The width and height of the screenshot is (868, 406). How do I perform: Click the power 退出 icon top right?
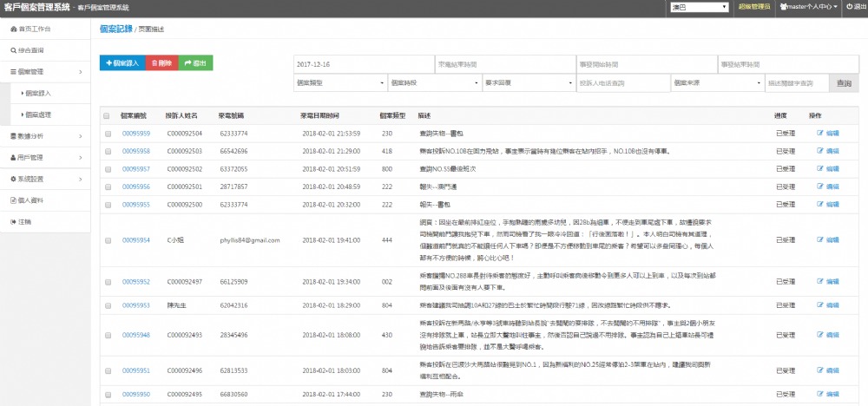[849, 7]
